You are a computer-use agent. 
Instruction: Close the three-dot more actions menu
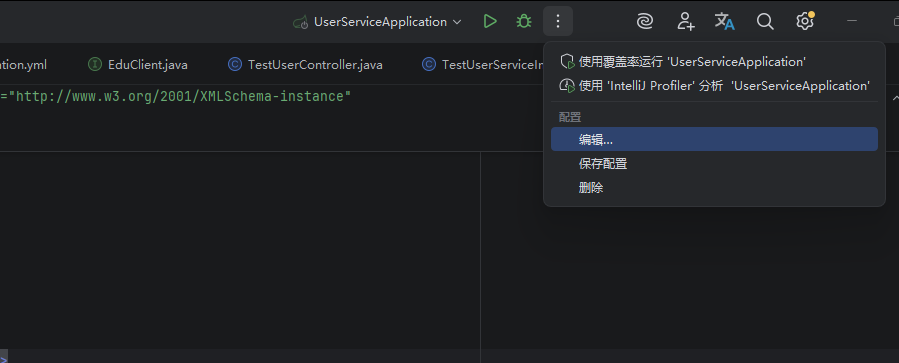(558, 22)
